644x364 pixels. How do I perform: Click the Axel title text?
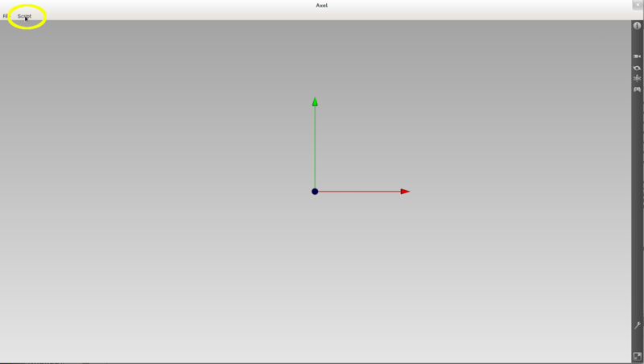322,5
